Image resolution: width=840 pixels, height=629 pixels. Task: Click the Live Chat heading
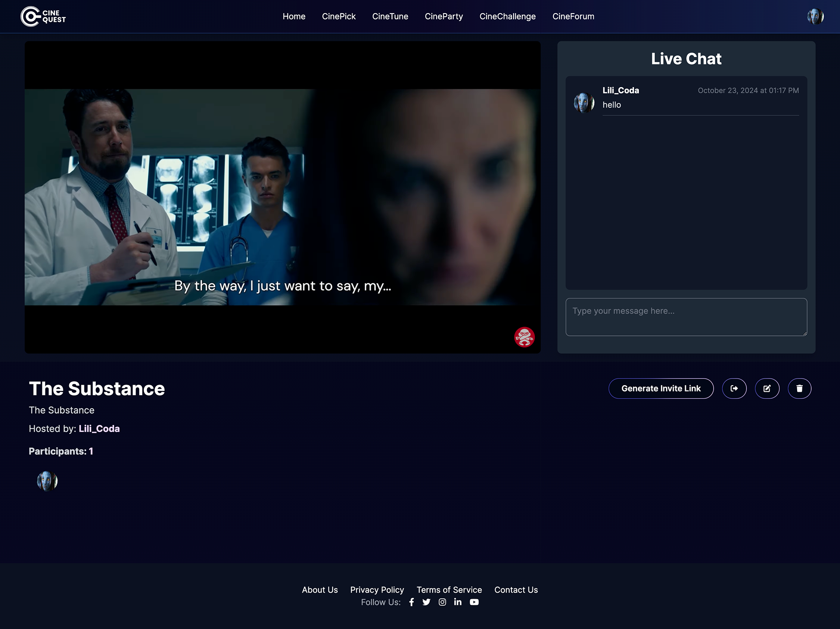coord(686,59)
